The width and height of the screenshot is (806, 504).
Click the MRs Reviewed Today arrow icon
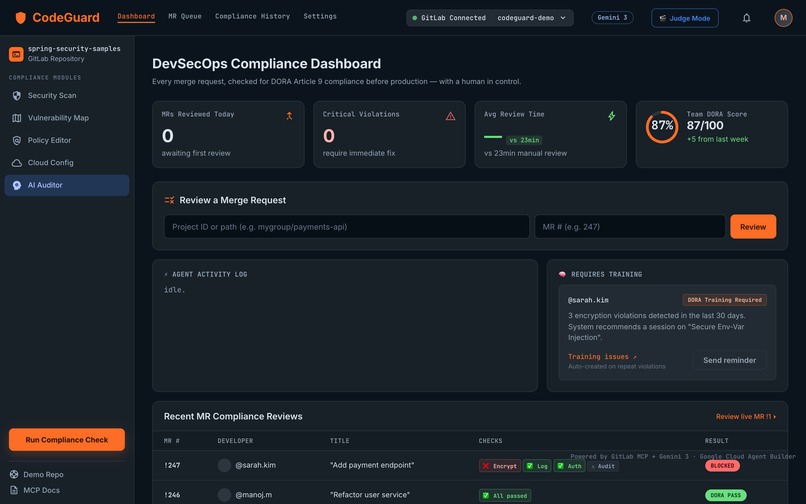[x=289, y=116]
